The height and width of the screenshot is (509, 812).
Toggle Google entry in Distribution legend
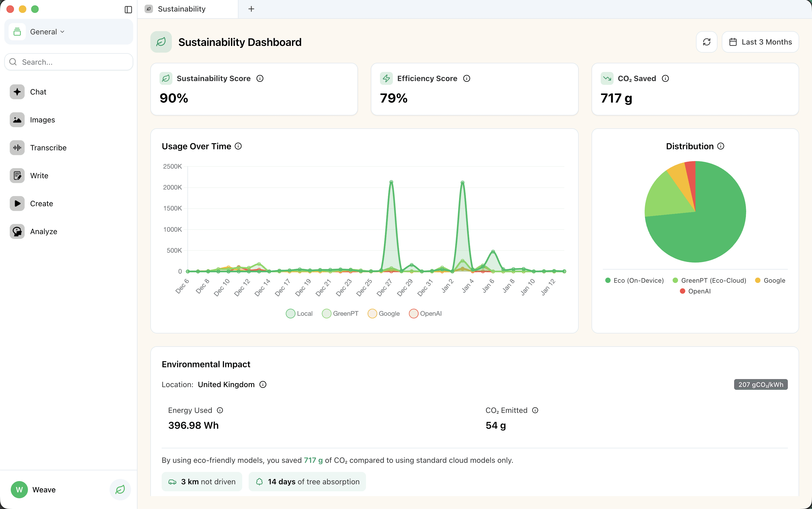tap(770, 281)
